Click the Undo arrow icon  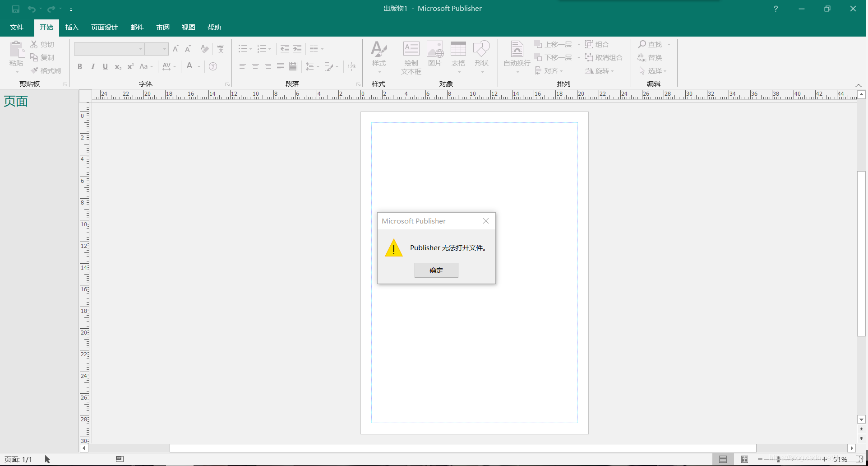click(x=32, y=9)
